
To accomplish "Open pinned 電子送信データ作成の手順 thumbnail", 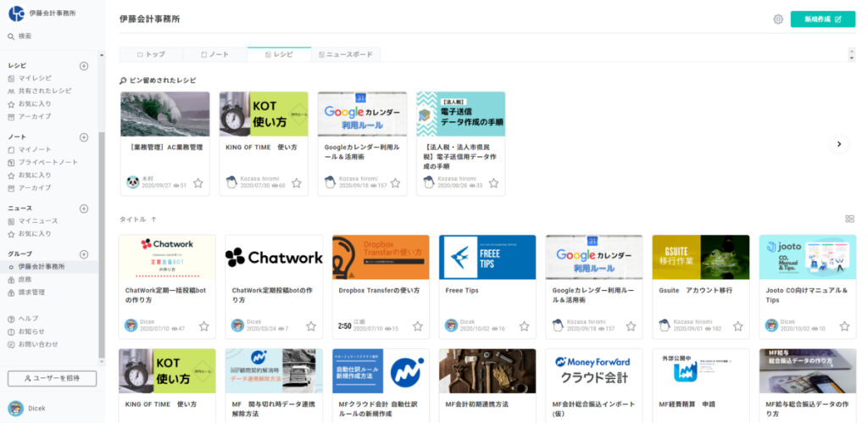I will pyautogui.click(x=460, y=114).
